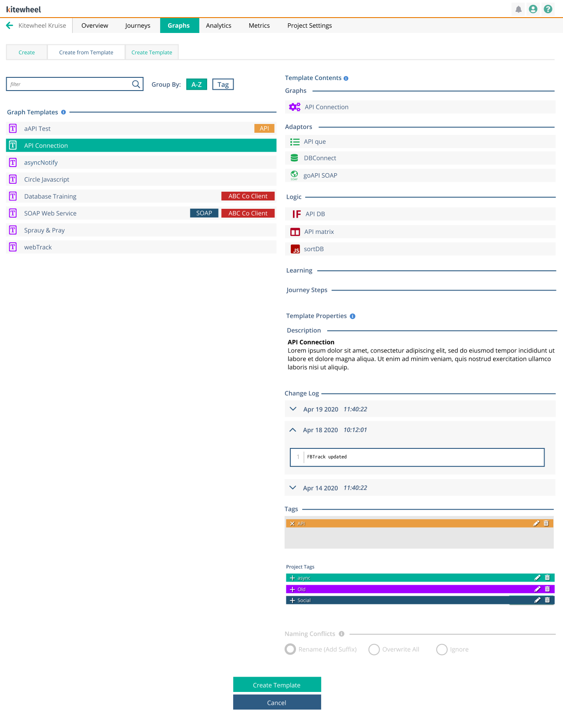
Task: Click the Create Template button
Action: [277, 684]
